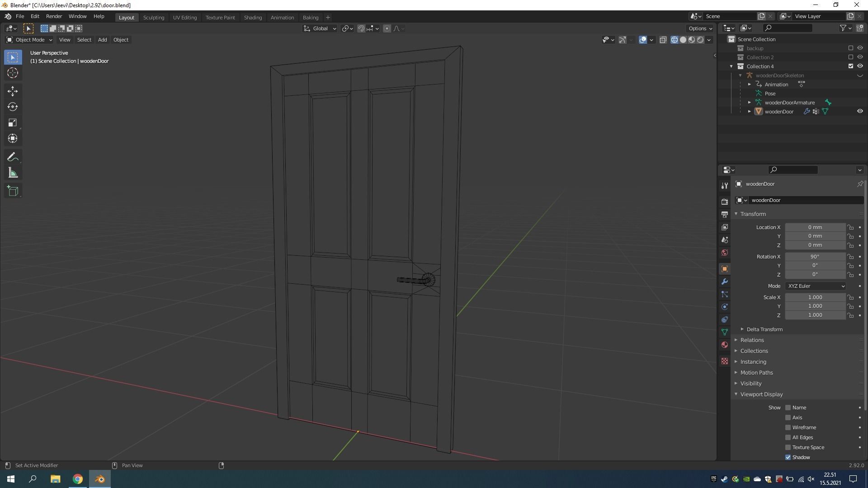
Task: Open the XYZ Euler rotation mode dropdown
Action: 816,286
